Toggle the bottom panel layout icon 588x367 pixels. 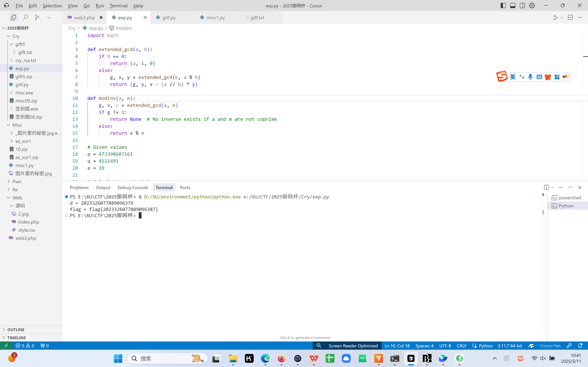513,6
